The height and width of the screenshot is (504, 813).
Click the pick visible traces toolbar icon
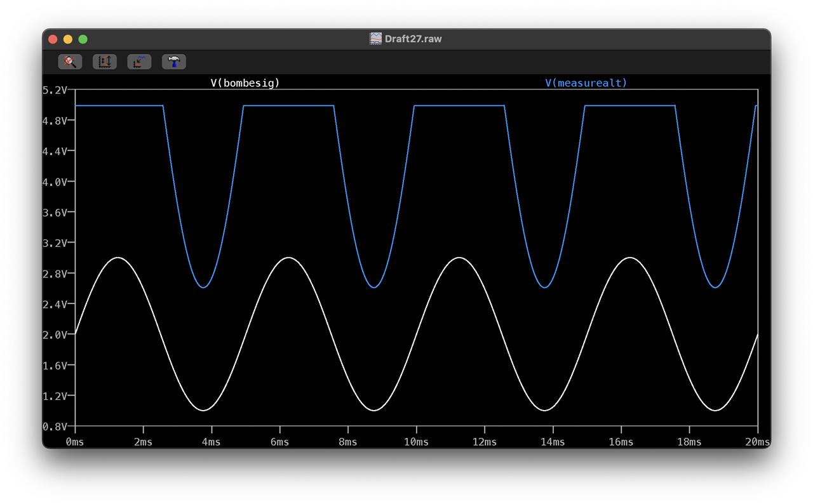(x=139, y=62)
